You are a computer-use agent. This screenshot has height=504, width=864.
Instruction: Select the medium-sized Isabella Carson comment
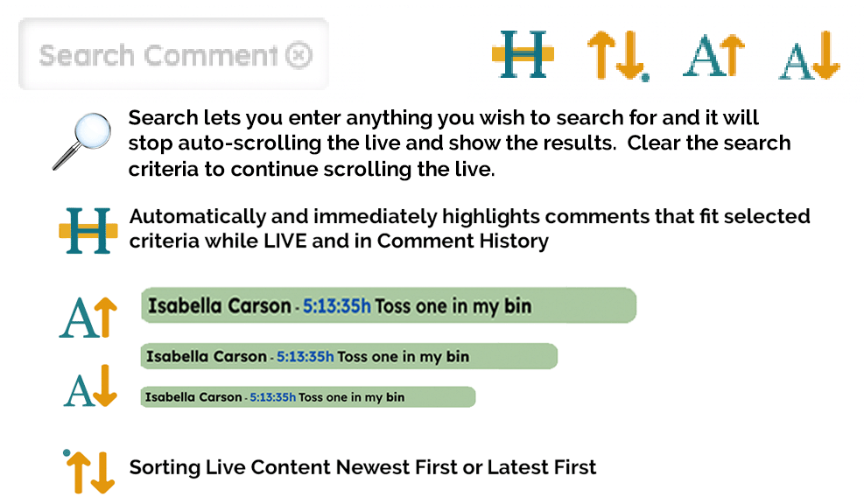tap(348, 356)
